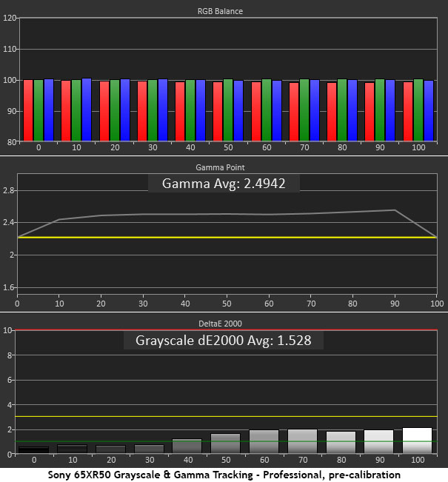Select the Gamma Avg: 2.4942 label
448x482 pixels.
pyautogui.click(x=224, y=184)
